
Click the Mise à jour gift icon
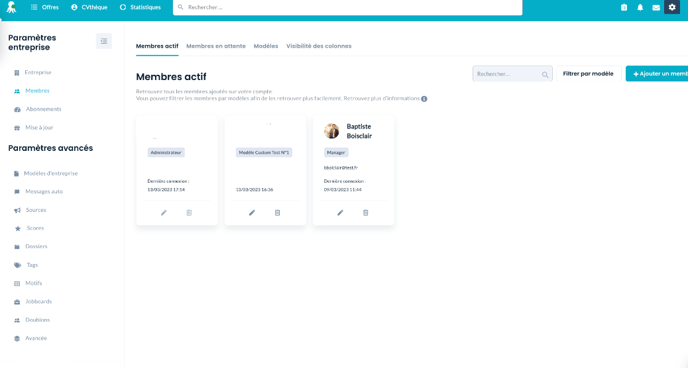pos(17,128)
